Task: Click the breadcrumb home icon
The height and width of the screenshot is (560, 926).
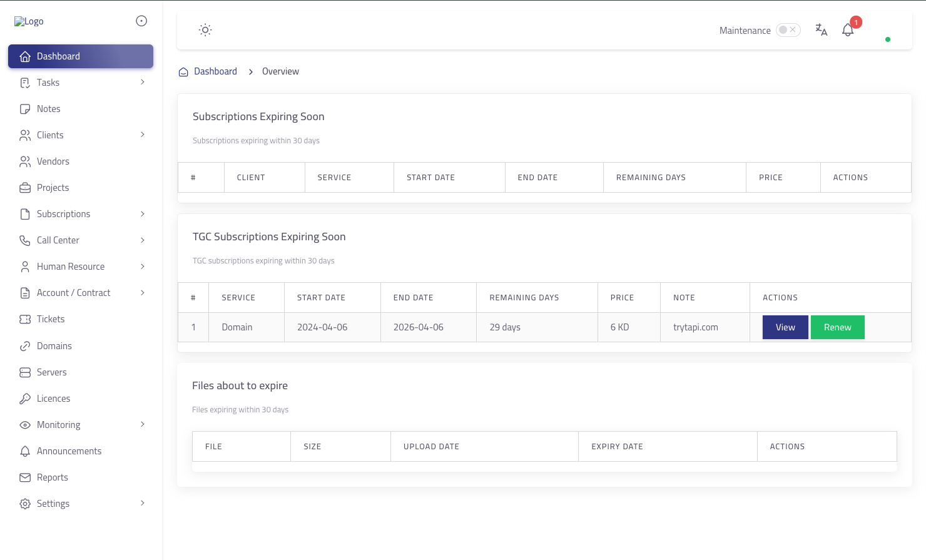Action: [183, 71]
